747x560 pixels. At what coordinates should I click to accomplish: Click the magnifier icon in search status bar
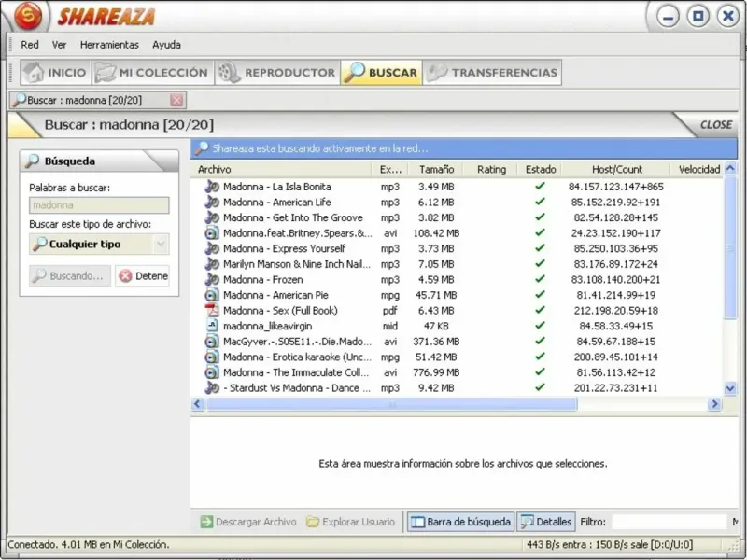[202, 148]
